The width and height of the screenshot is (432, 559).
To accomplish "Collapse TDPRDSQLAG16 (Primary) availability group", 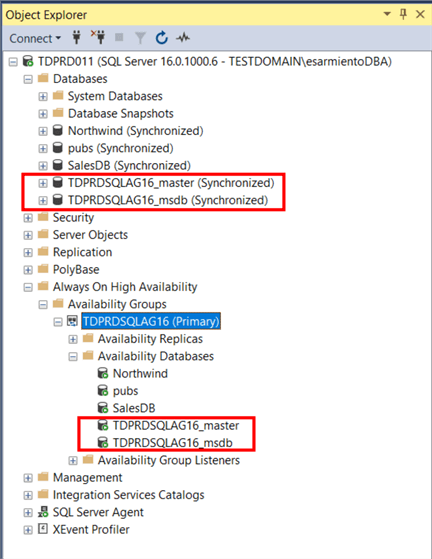I will coord(58,322).
